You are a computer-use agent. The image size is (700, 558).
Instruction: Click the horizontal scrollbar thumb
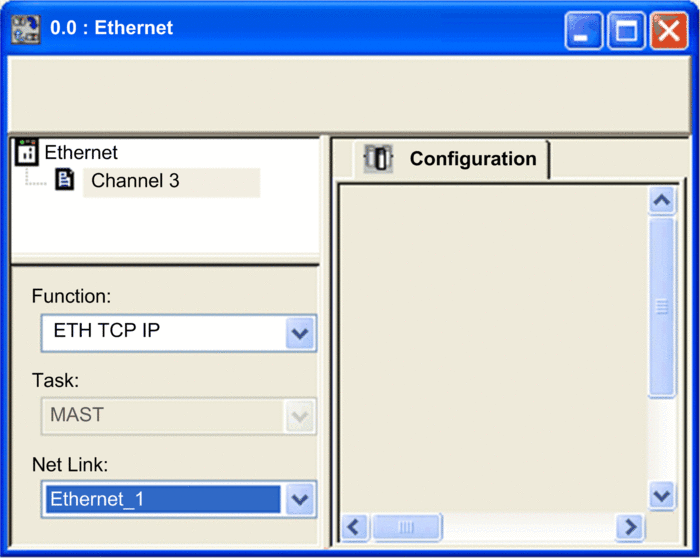406,527
